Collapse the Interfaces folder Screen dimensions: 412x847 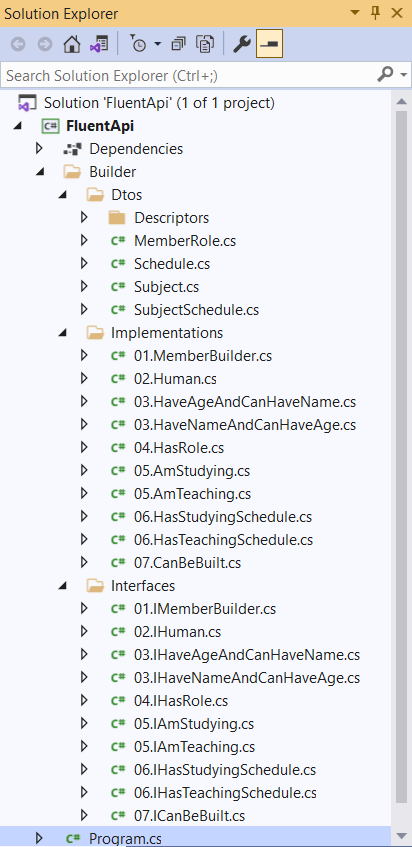coord(63,586)
